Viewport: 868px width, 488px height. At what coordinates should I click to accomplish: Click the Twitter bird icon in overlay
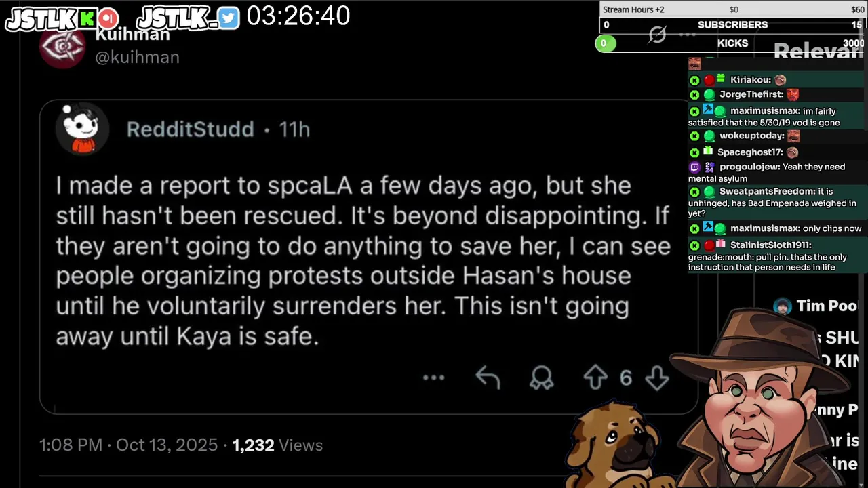click(229, 18)
